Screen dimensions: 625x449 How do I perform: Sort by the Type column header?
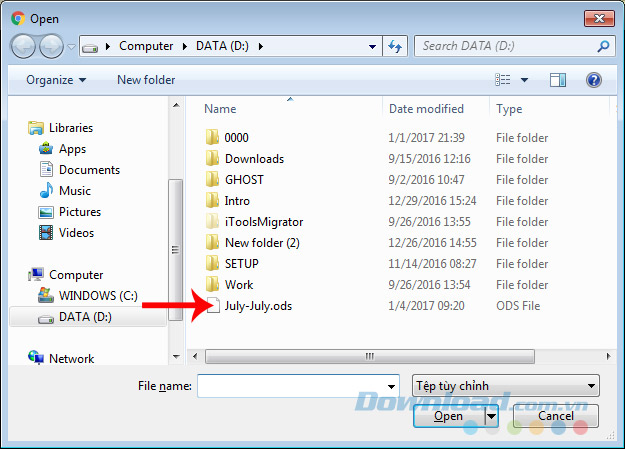point(509,109)
